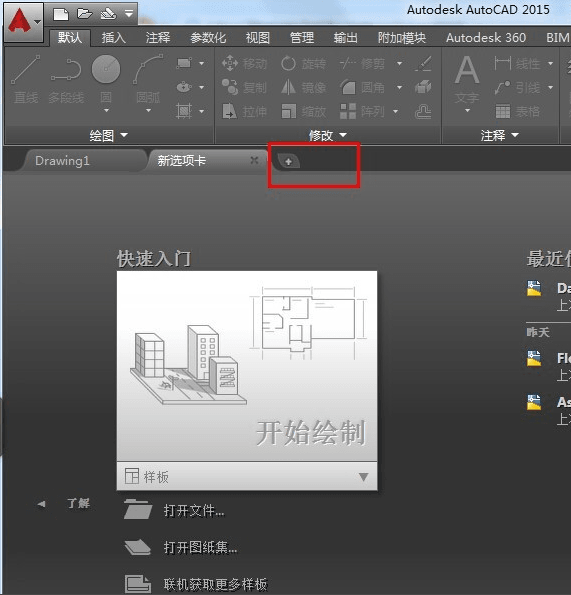571x595 pixels.
Task: Click the Hatch draw icon
Action: click(184, 112)
